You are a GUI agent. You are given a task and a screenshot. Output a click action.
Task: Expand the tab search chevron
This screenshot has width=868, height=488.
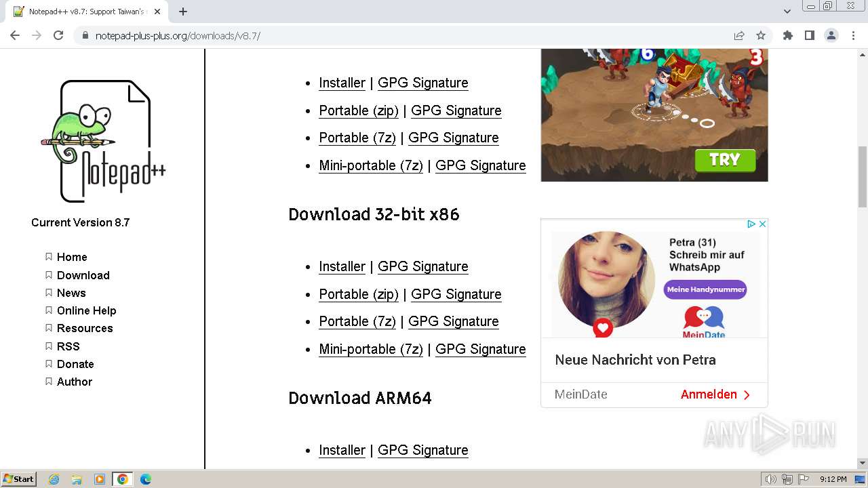[787, 12]
